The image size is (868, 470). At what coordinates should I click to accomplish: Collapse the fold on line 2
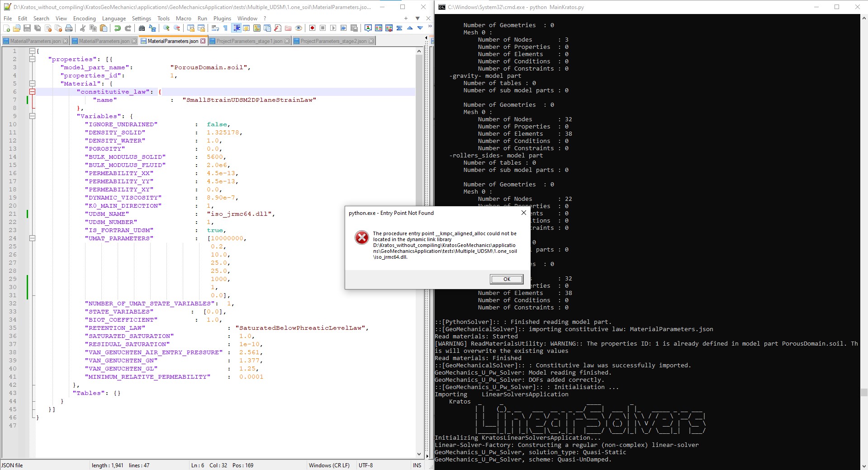point(32,59)
